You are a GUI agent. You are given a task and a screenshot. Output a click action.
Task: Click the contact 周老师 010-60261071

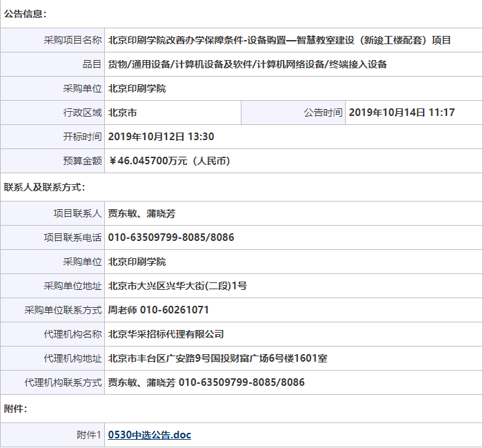pyautogui.click(x=159, y=310)
